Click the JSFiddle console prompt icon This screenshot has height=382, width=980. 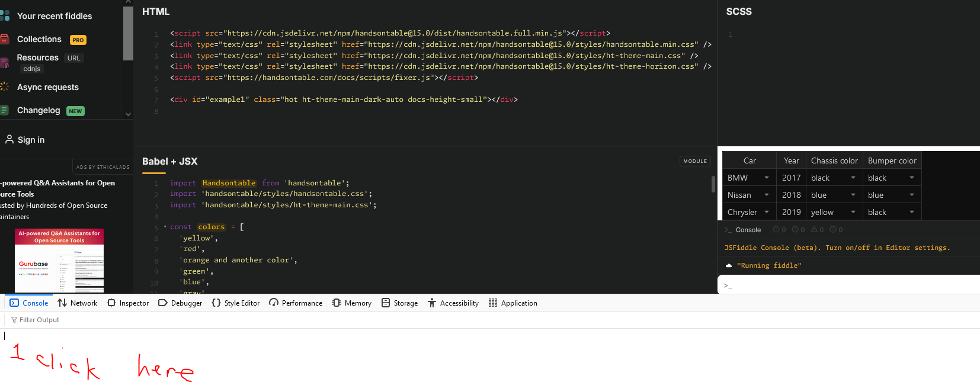pyautogui.click(x=728, y=230)
